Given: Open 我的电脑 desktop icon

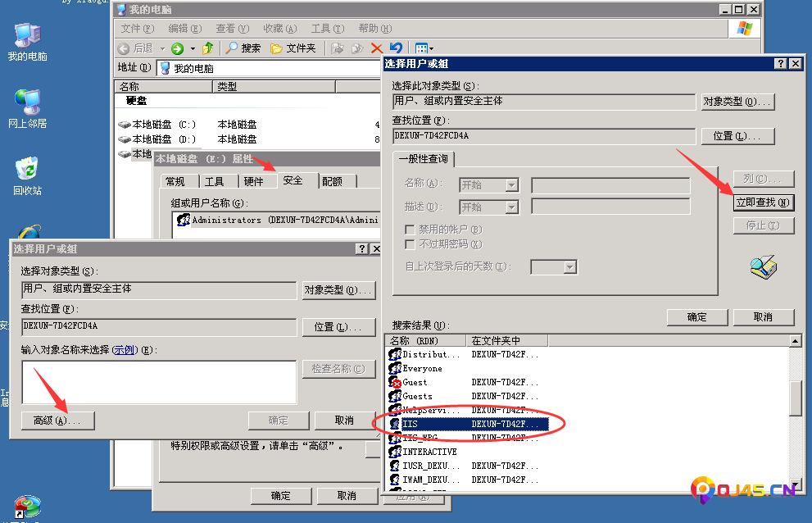Looking at the screenshot, I should [27, 41].
